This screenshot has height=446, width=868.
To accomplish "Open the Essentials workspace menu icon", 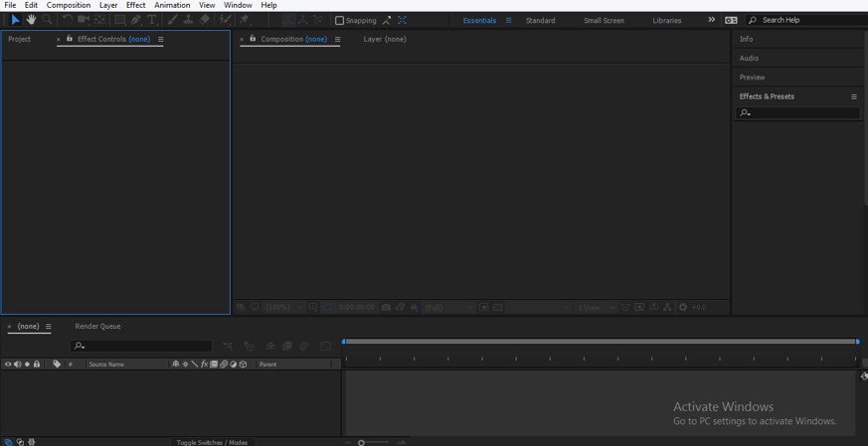I will click(x=508, y=21).
